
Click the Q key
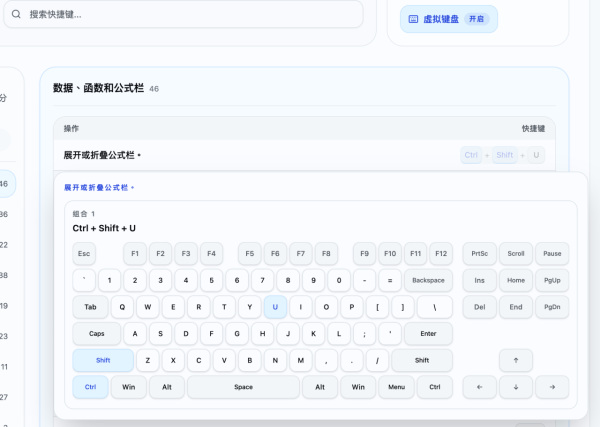pyautogui.click(x=122, y=307)
